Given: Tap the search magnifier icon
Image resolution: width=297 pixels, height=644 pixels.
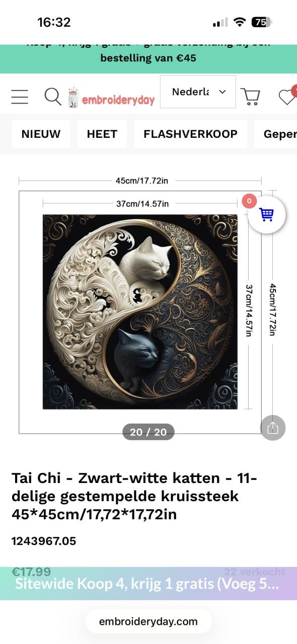Looking at the screenshot, I should tap(53, 96).
